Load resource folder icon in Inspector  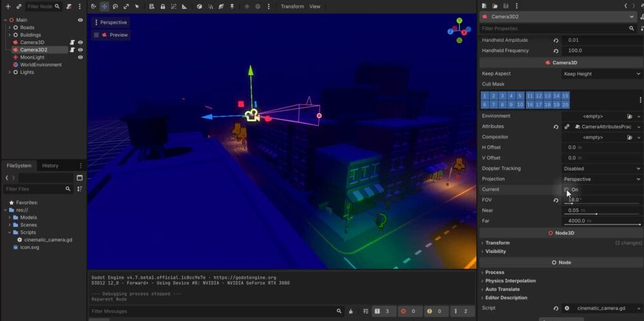tap(495, 6)
